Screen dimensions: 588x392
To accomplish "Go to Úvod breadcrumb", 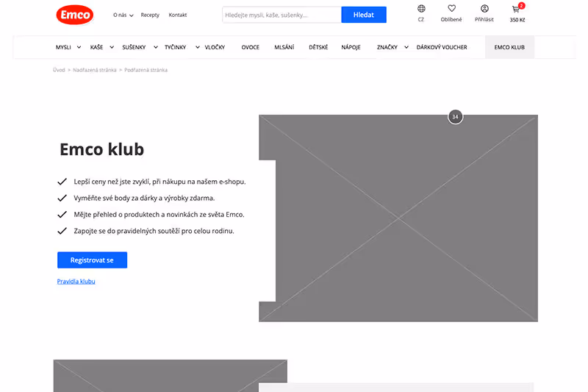I will [x=59, y=70].
